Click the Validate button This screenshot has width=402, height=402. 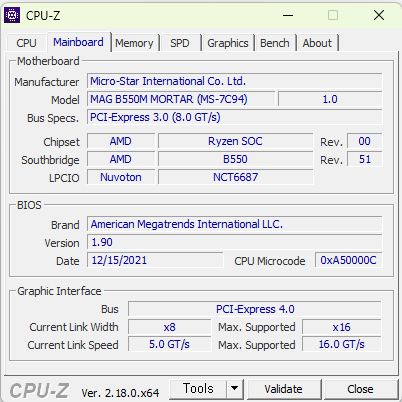[283, 389]
